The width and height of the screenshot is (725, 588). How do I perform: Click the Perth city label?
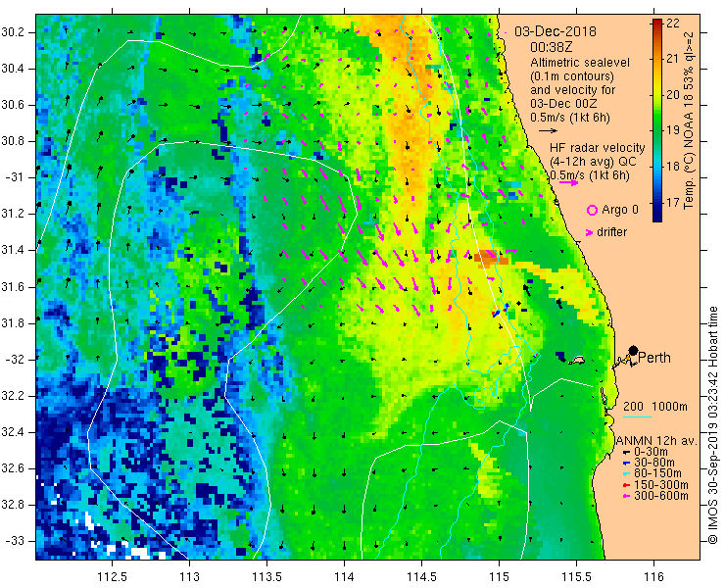(654, 358)
